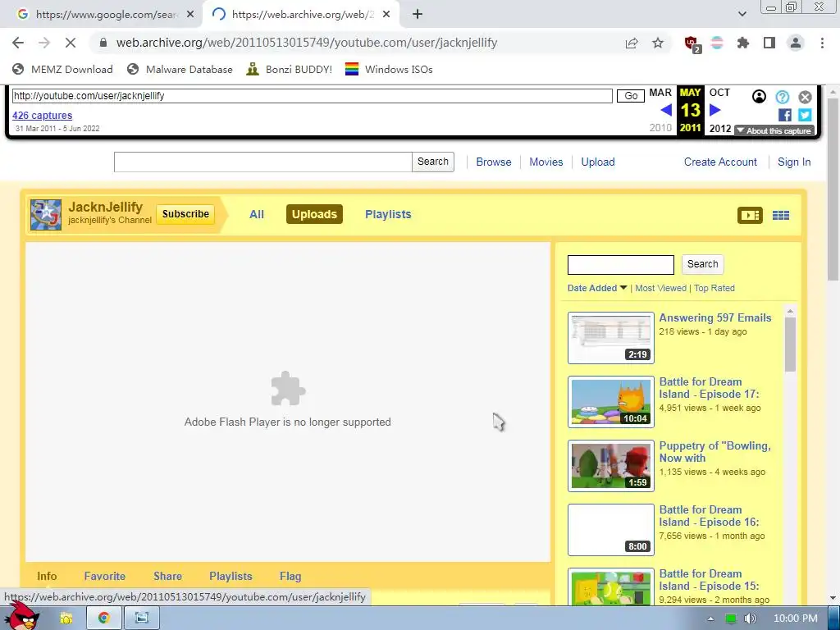Share this page via the address bar share icon
This screenshot has width=840, height=630.
coord(632,43)
